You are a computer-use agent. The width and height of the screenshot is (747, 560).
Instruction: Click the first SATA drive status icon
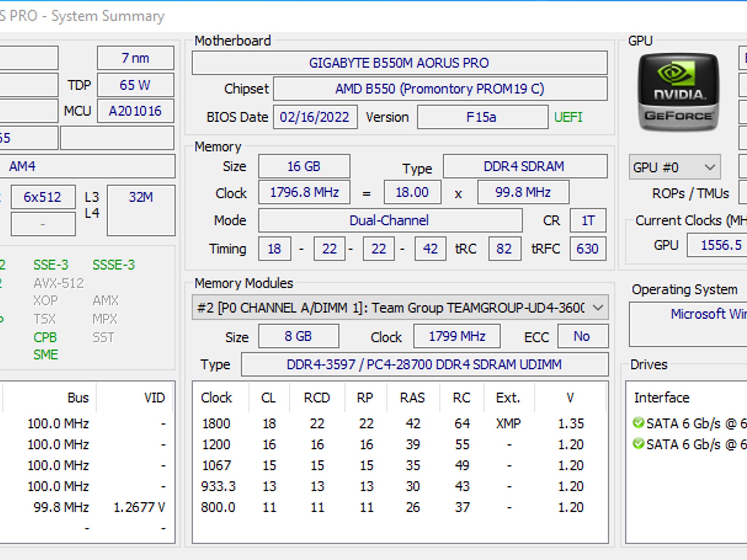pos(638,423)
